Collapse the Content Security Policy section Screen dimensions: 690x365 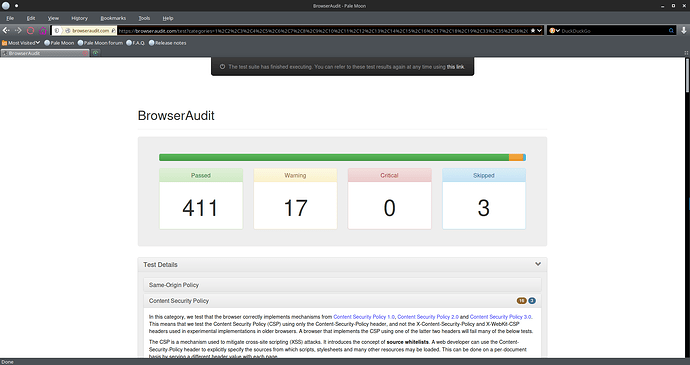pyautogui.click(x=342, y=301)
